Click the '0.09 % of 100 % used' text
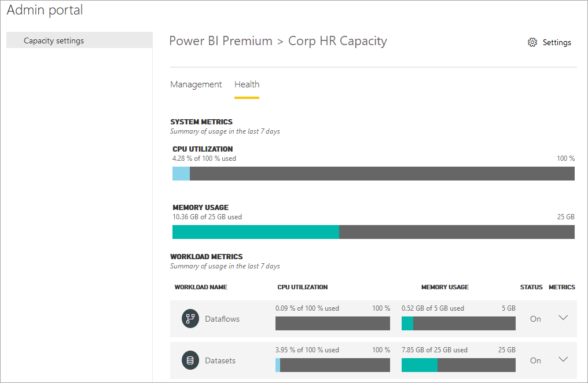 click(x=307, y=308)
